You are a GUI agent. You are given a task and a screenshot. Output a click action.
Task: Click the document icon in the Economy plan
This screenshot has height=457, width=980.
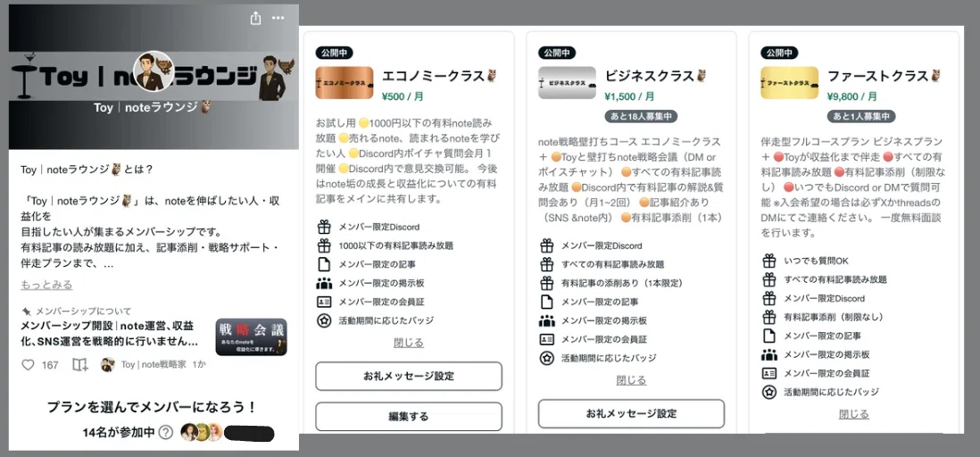pos(324,264)
